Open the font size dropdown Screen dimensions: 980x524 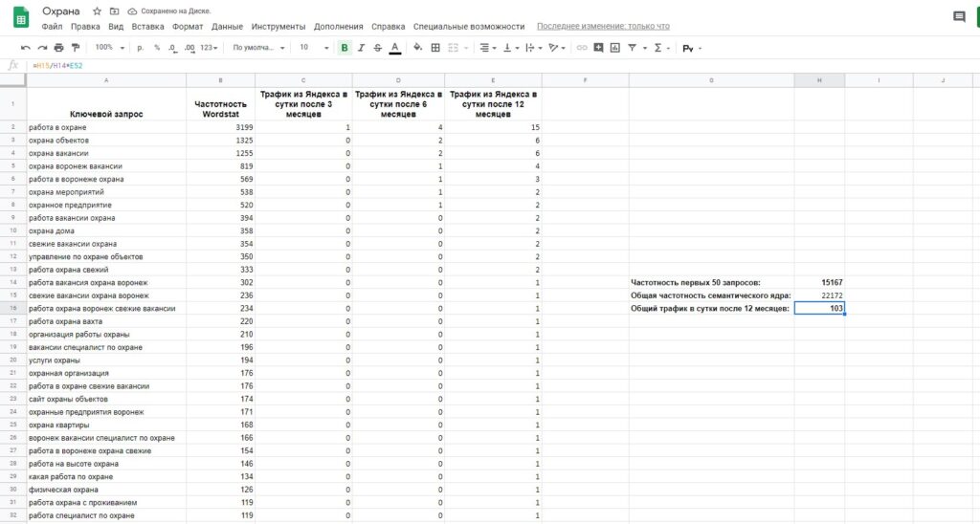[x=308, y=47]
